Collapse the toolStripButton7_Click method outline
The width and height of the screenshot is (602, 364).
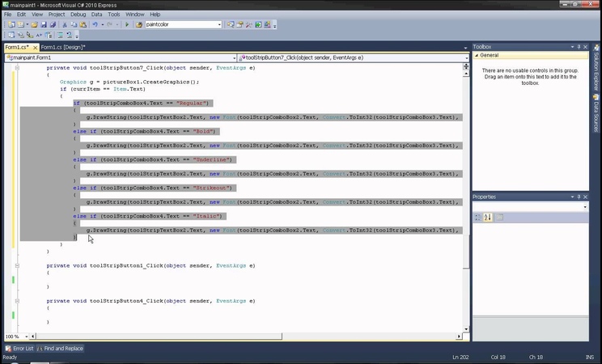(17, 68)
